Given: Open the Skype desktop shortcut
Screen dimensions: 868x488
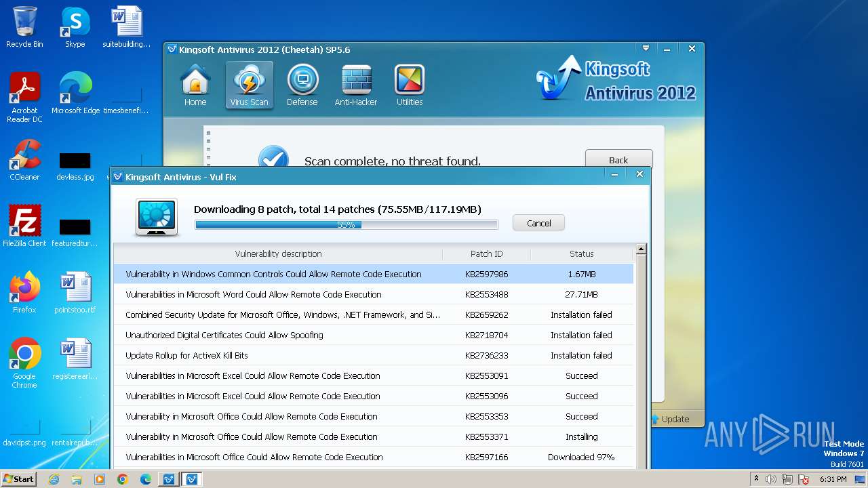Looking at the screenshot, I should (x=75, y=27).
